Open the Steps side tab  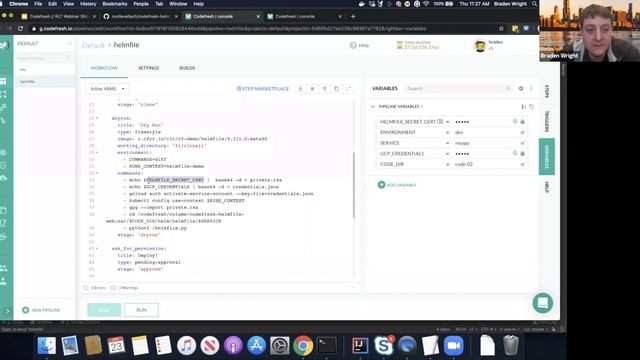[x=547, y=91]
